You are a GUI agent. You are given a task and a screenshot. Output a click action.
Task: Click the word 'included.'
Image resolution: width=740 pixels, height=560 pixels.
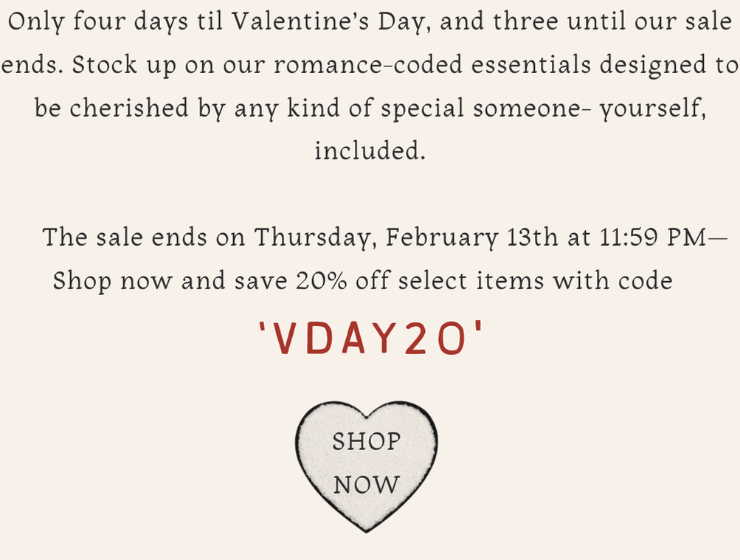(x=370, y=151)
